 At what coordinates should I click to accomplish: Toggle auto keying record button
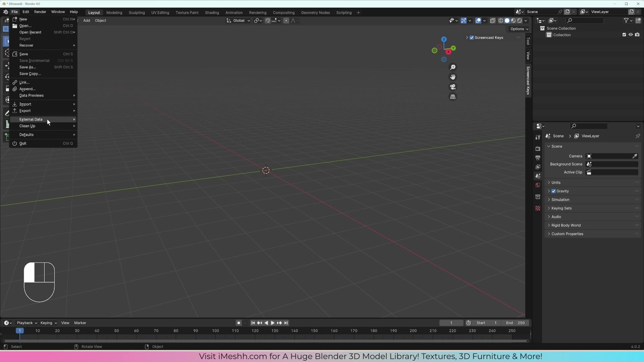pos(238,323)
